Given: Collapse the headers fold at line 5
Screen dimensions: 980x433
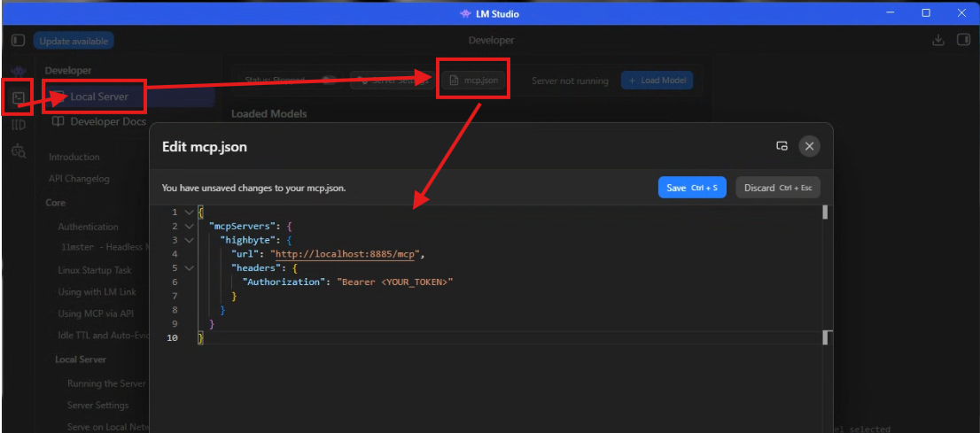Looking at the screenshot, I should click(190, 268).
